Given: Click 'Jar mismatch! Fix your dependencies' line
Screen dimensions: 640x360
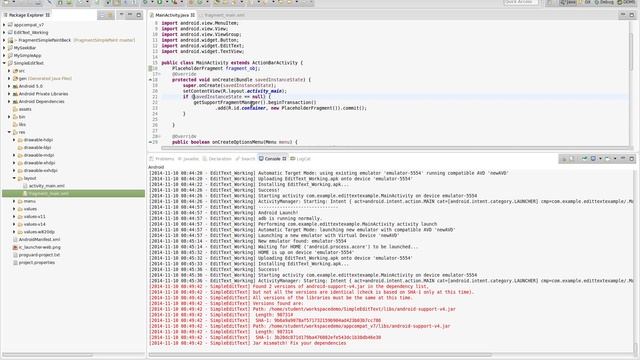Looking at the screenshot, I should click(x=300, y=343).
